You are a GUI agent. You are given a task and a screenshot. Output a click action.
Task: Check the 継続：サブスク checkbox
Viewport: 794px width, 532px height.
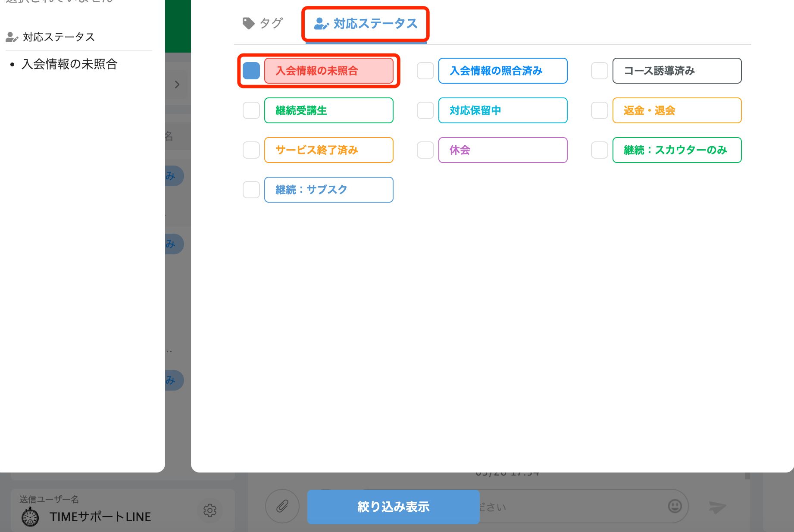(x=251, y=190)
